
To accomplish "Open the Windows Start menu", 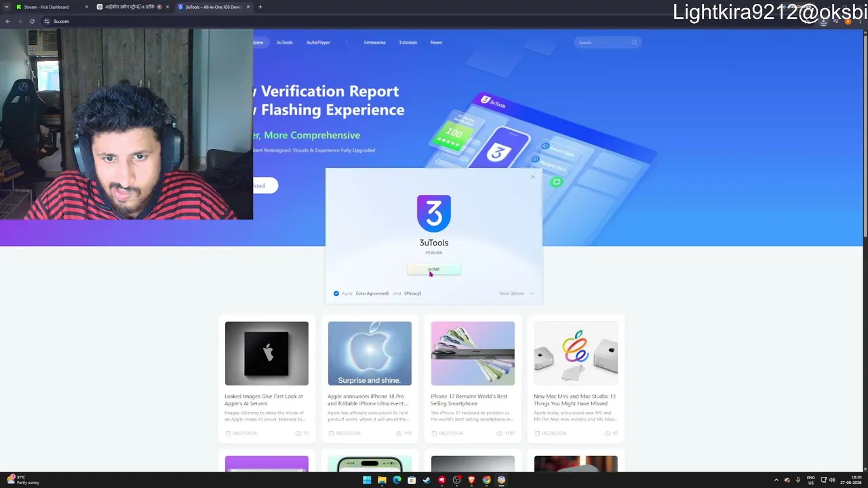I will (x=367, y=480).
